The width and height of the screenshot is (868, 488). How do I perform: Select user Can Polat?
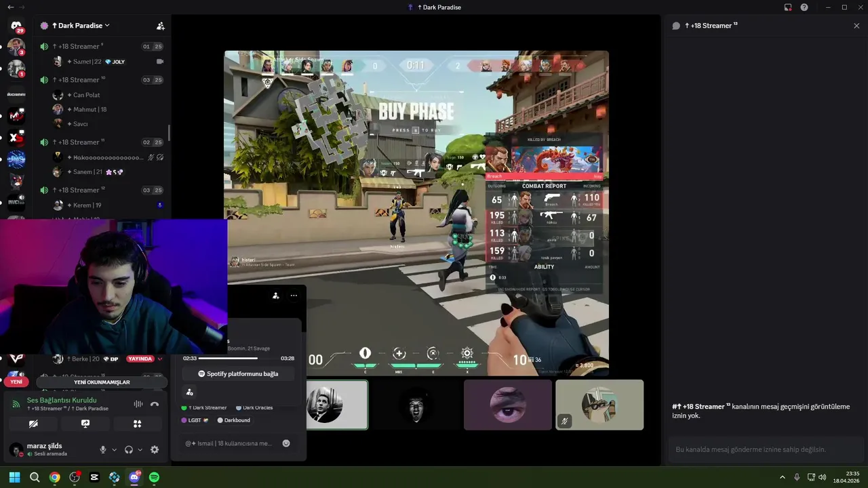coord(108,95)
